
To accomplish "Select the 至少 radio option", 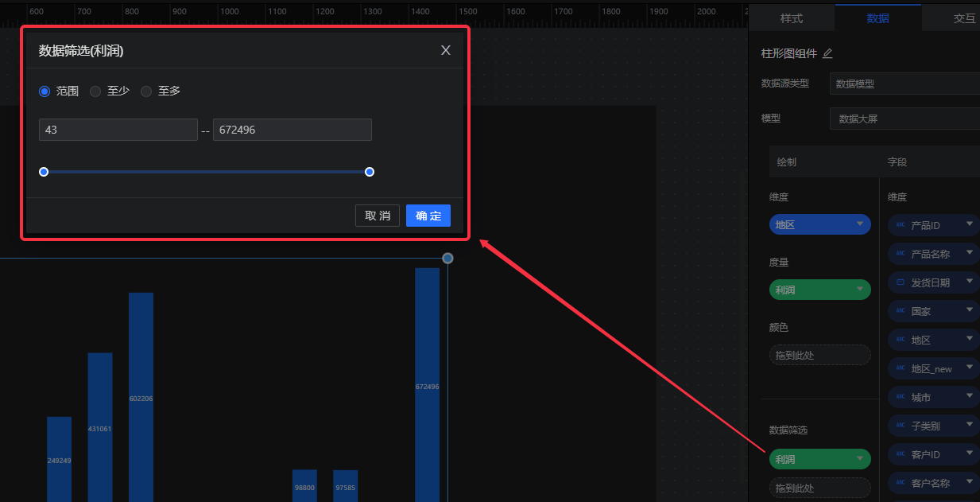I will click(x=95, y=91).
